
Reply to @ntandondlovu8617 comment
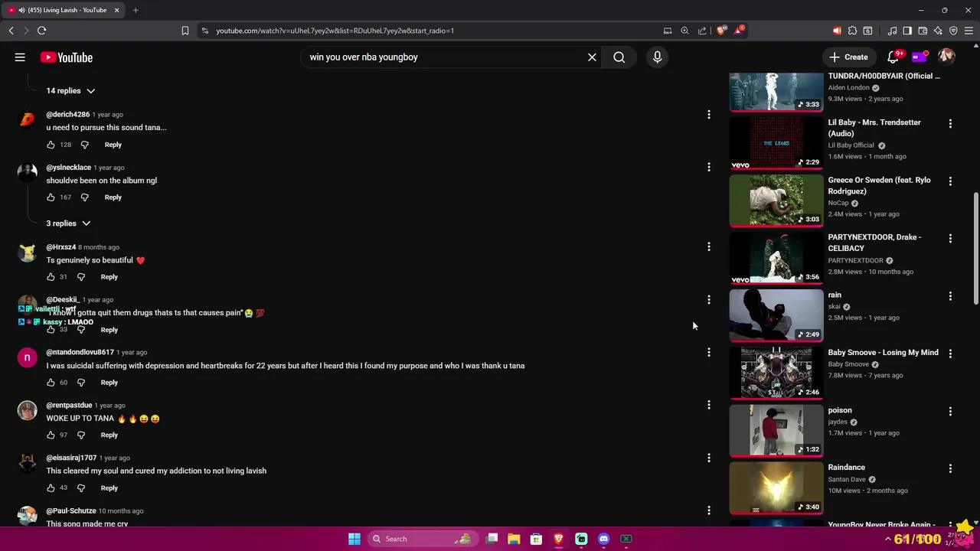(109, 383)
